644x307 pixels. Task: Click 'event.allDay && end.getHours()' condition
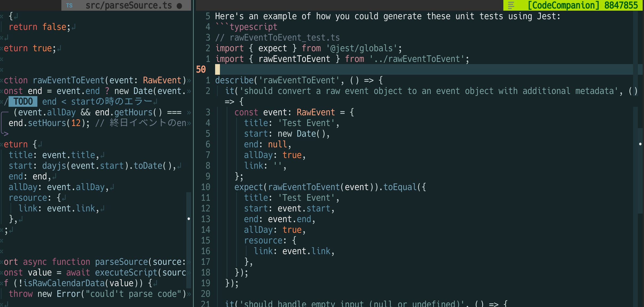tap(90, 112)
